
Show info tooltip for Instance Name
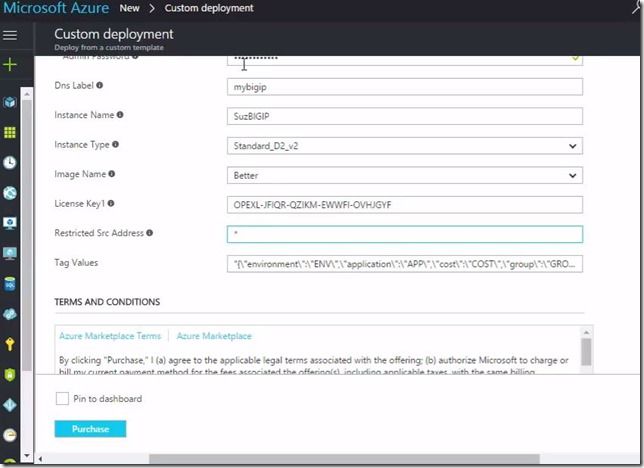click(120, 115)
